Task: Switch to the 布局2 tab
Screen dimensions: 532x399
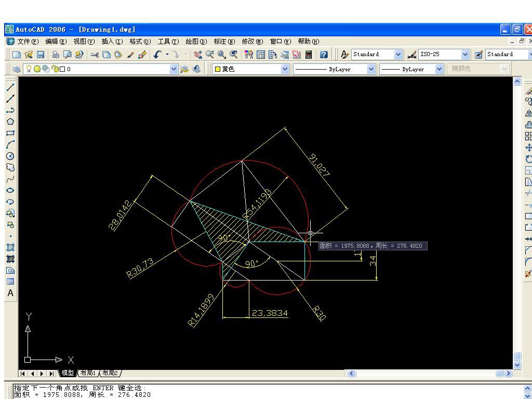Action: (110, 373)
